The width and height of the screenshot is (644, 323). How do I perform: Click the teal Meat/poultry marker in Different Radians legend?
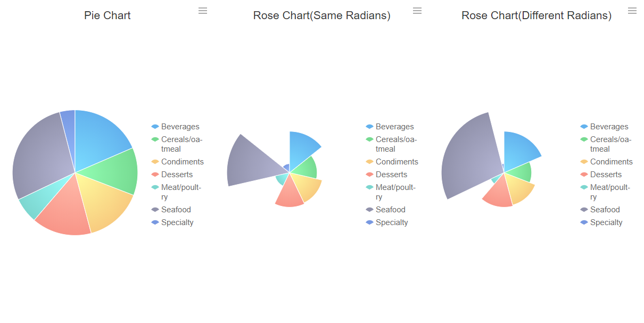[x=584, y=187]
